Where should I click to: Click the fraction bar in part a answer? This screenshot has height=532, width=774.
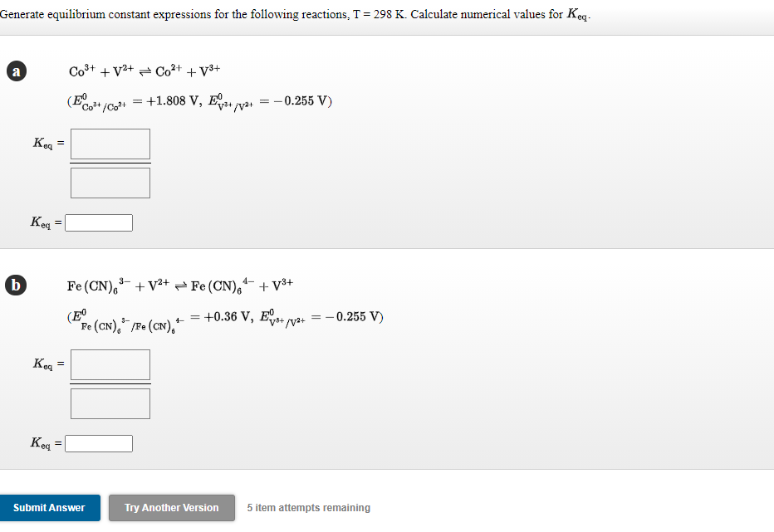110,163
